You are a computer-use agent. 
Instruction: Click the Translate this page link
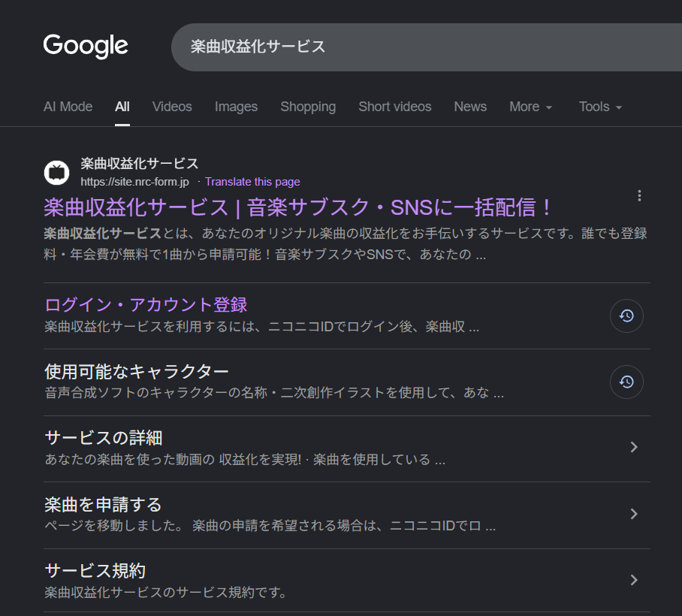252,182
